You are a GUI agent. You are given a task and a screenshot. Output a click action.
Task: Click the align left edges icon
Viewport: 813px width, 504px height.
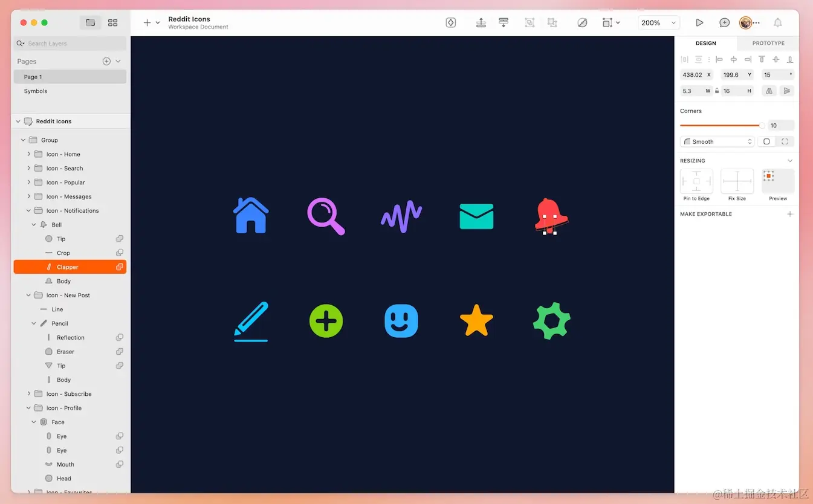tap(719, 59)
